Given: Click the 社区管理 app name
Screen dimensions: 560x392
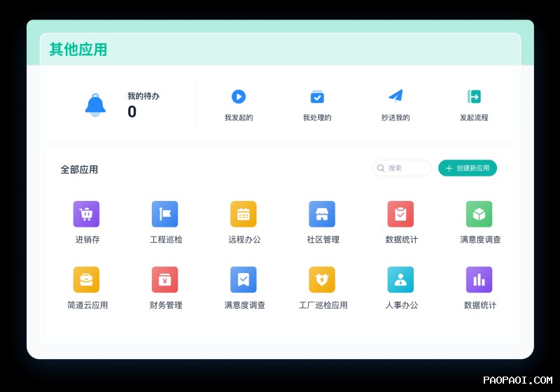Looking at the screenshot, I should pos(323,239).
